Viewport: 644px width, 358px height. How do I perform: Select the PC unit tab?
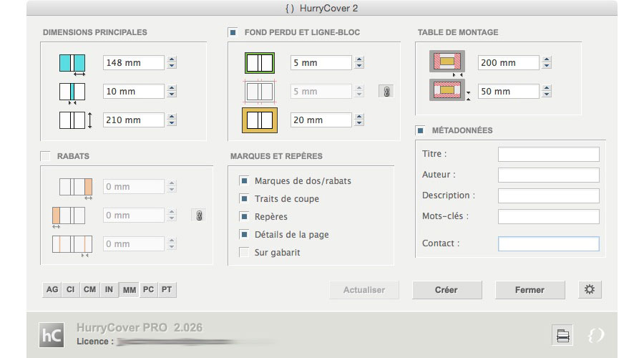(x=148, y=289)
